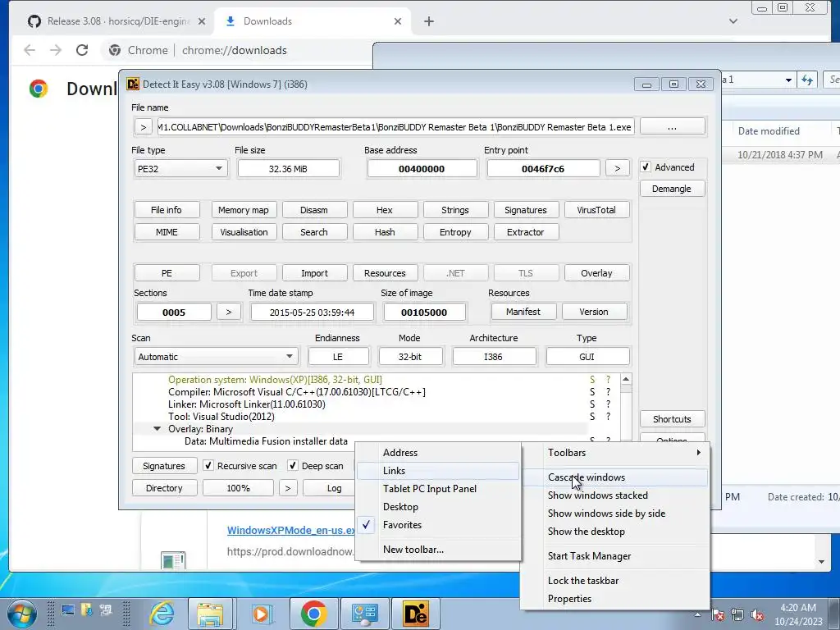The width and height of the screenshot is (840, 630).
Task: Select the Links toolbar option
Action: [438, 471]
